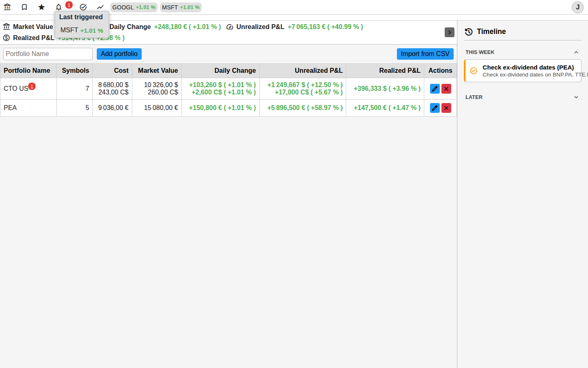Click the red badge on CTO US
This screenshot has width=588, height=368.
click(x=32, y=86)
